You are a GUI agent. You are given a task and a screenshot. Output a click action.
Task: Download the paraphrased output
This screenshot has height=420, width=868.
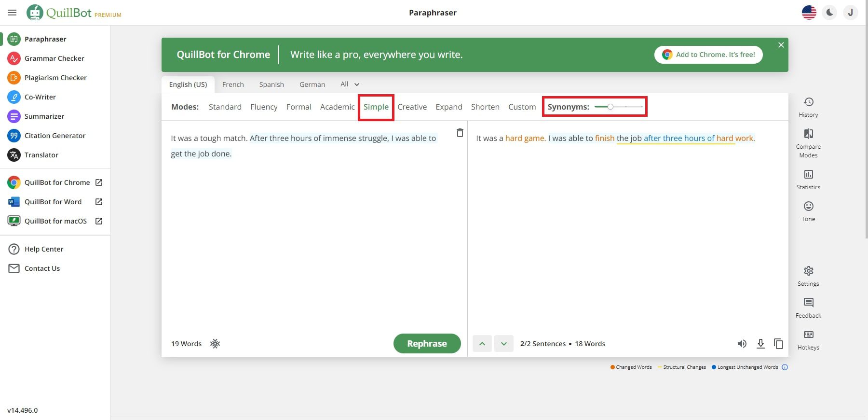[760, 344]
